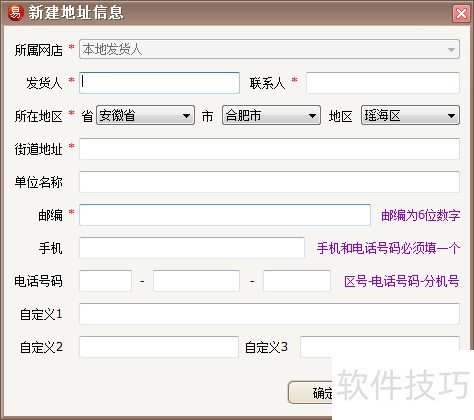The width and height of the screenshot is (474, 420).
Task: Open the 所属网店 dropdown
Action: (269, 49)
